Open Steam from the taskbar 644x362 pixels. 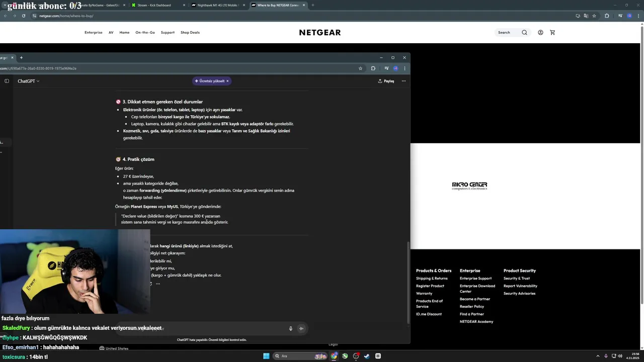pos(367,356)
